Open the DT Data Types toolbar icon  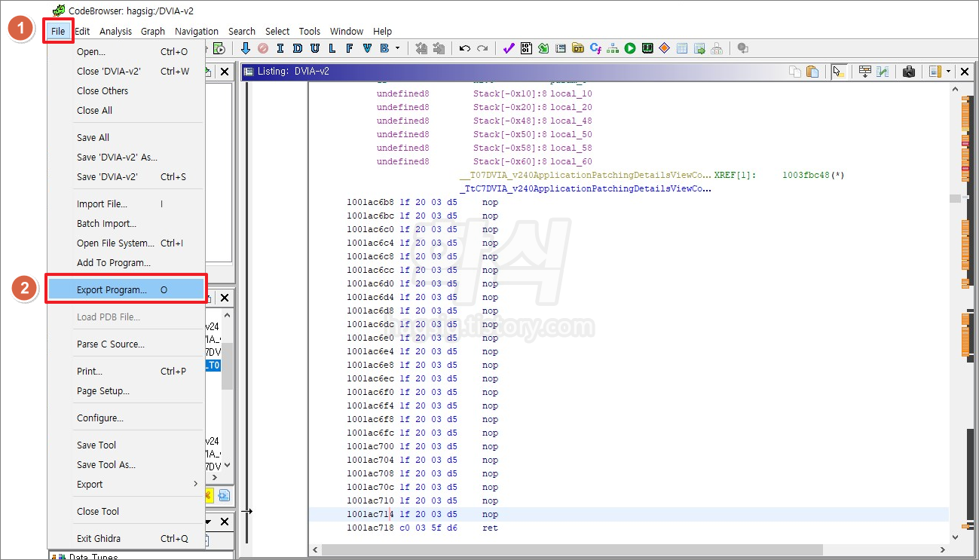point(578,48)
